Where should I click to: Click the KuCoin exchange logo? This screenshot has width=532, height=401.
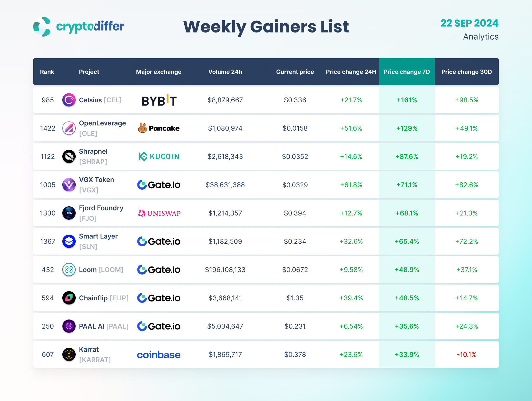click(x=159, y=156)
